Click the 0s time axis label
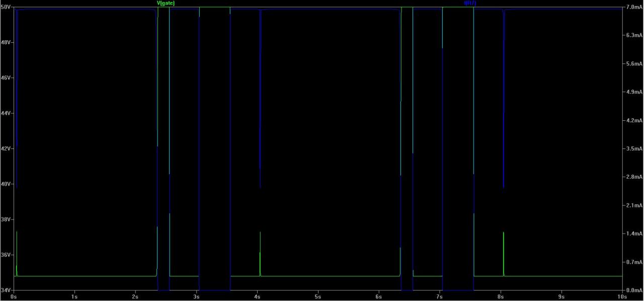The height and width of the screenshot is (301, 644). point(14,297)
